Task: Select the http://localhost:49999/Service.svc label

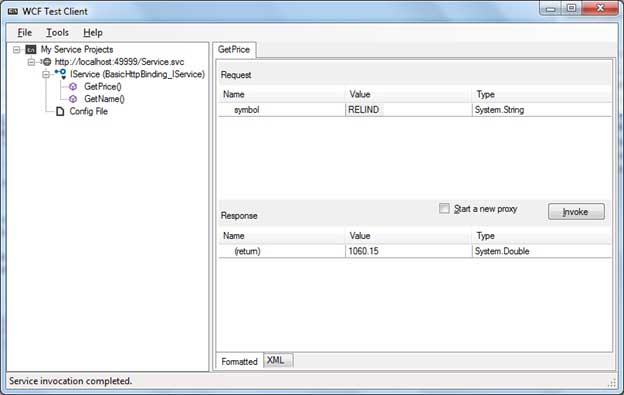Action: (119, 62)
